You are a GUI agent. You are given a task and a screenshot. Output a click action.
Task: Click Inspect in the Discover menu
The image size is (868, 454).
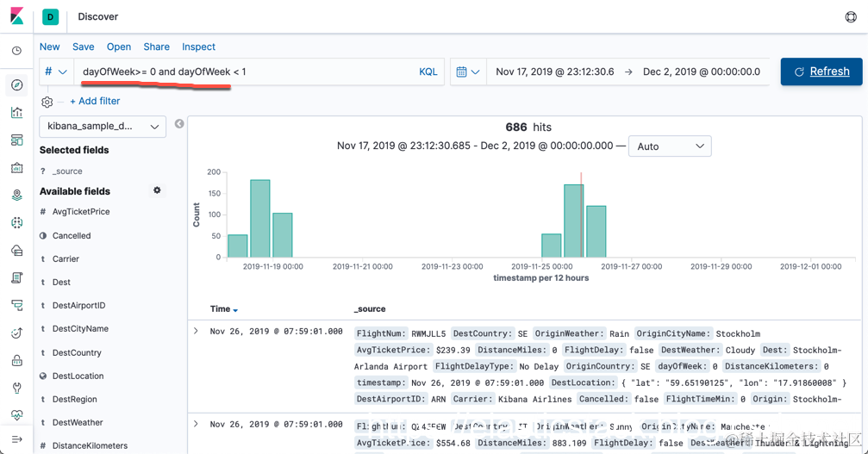coord(198,47)
